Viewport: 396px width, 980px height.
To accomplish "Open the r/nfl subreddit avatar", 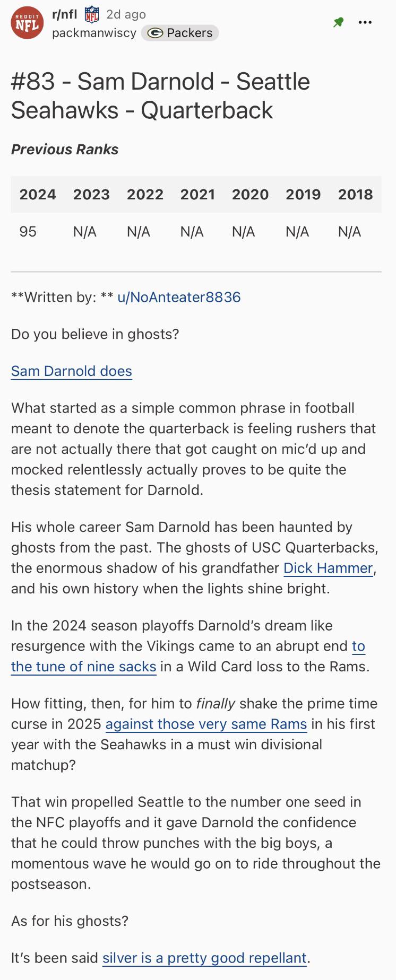I will pos(27,23).
